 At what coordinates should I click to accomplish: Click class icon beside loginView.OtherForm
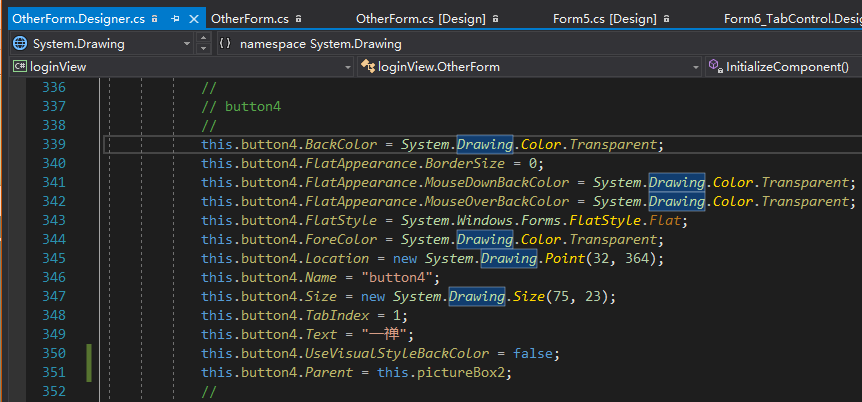pyautogui.click(x=368, y=67)
